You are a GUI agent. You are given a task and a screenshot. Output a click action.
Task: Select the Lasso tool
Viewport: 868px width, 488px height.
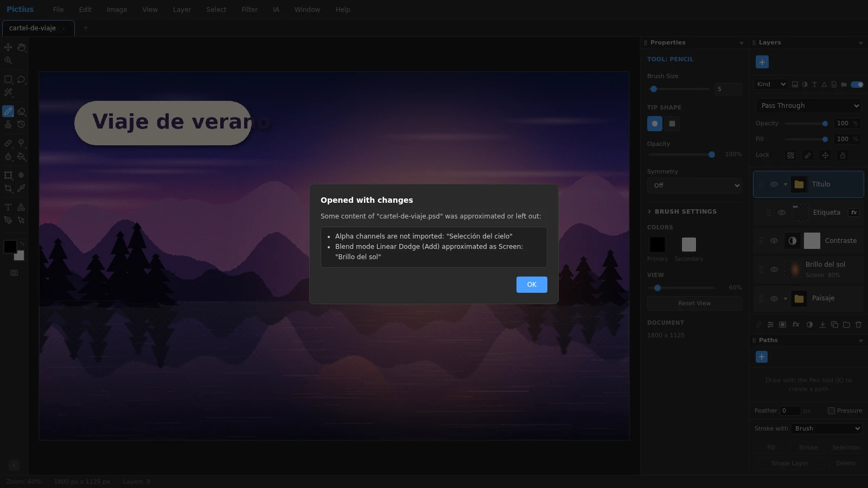[21, 79]
